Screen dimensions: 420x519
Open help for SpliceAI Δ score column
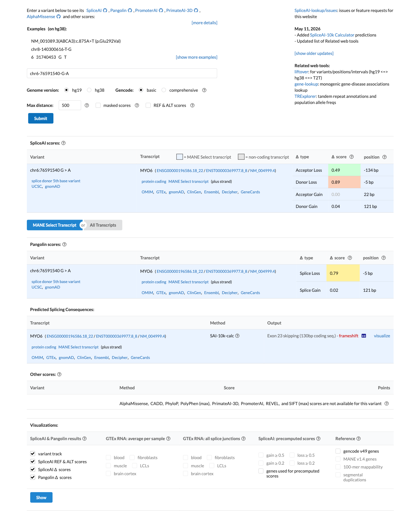pyautogui.click(x=352, y=157)
